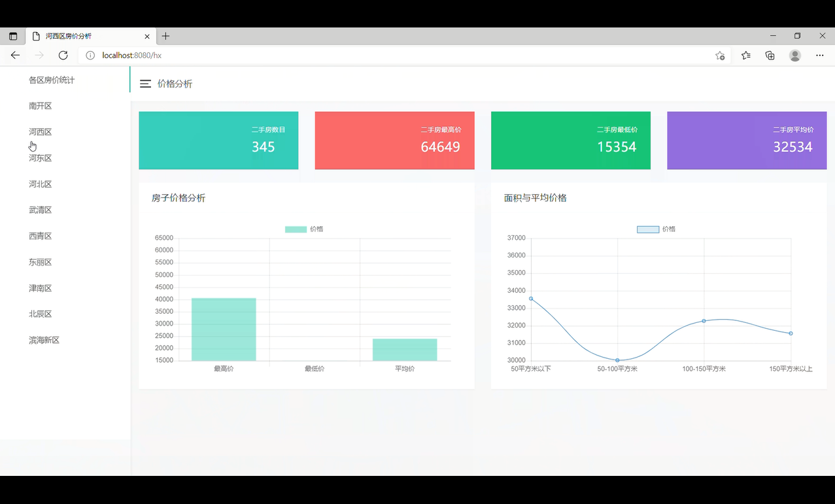Select 河北区 in the sidebar
Viewport: 835px width, 504px height.
point(40,184)
